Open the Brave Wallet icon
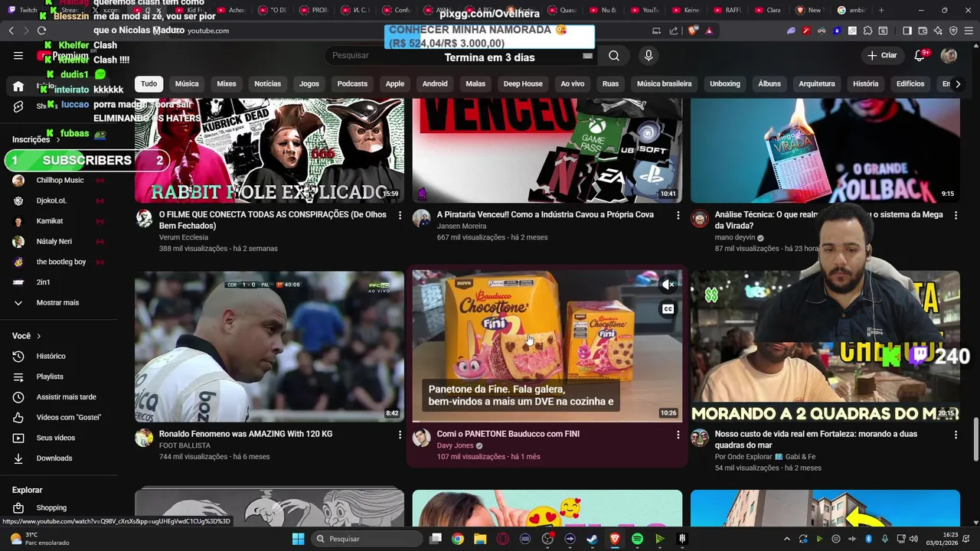Screen dimensions: 980x551 923,31
